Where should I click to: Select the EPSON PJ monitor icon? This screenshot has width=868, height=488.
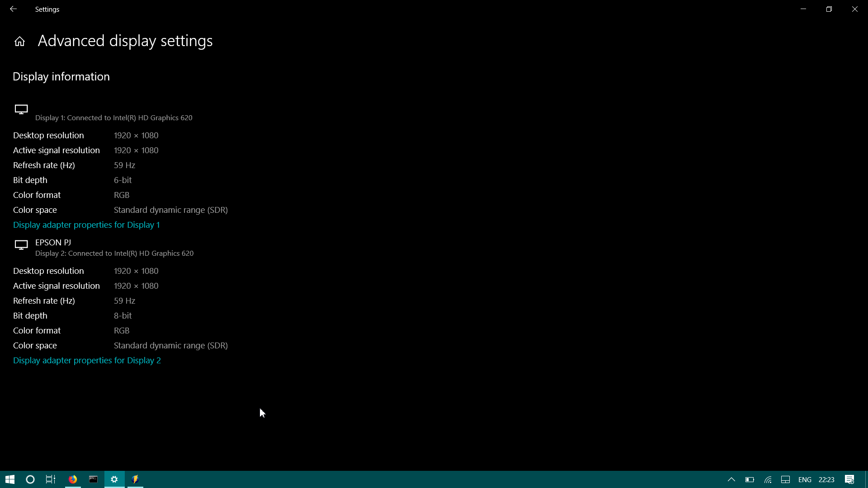pos(21,245)
